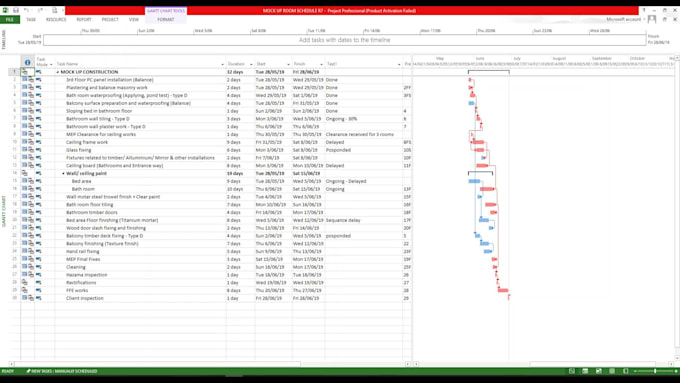This screenshot has width=680, height=383.
Task: Click the blue Gantt bar for Bed area
Action: pos(474,181)
